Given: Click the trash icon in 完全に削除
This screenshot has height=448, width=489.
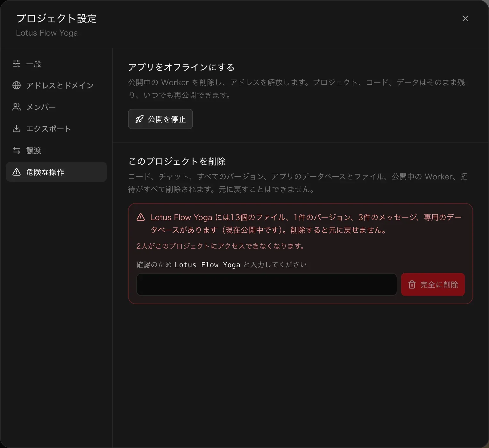Looking at the screenshot, I should [412, 284].
